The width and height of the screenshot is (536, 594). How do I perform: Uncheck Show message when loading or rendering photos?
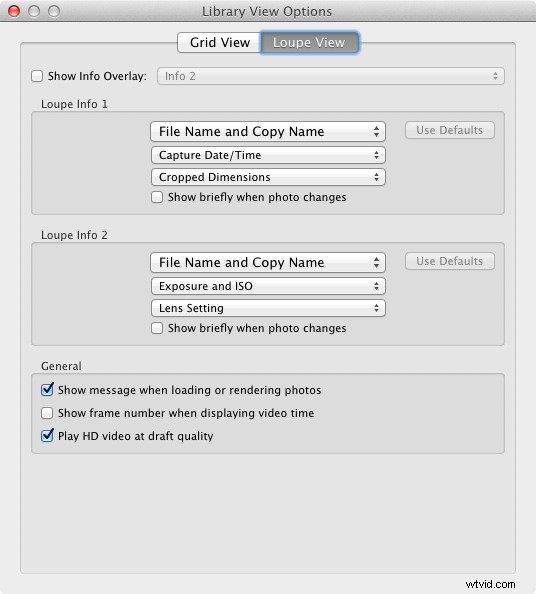click(x=47, y=390)
